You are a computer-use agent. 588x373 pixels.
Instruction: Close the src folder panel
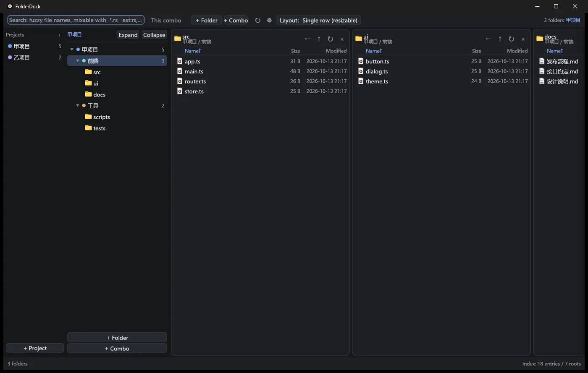click(x=342, y=39)
